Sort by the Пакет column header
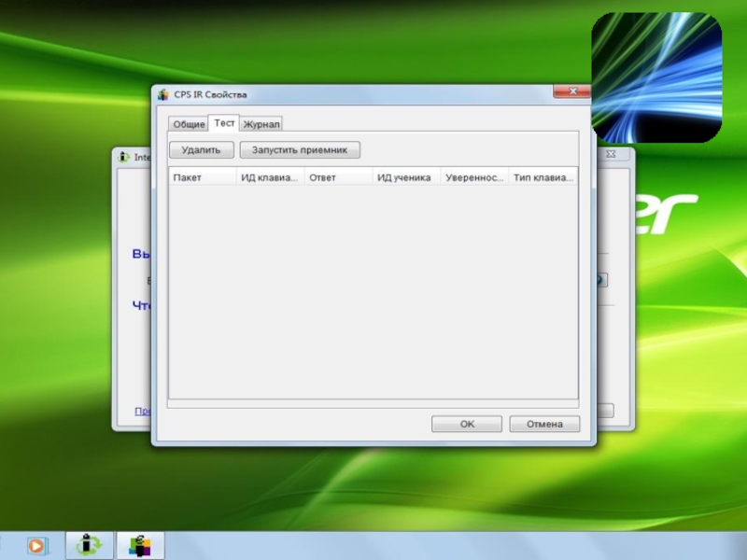This screenshot has height=560, width=747. point(203,177)
